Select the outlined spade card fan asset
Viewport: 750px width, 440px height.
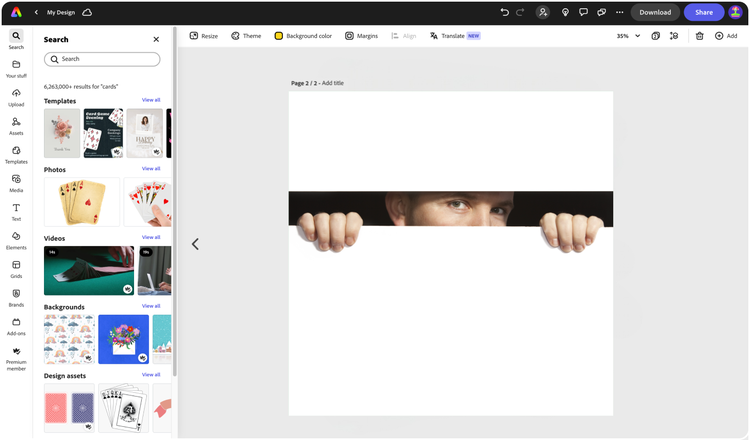coord(123,408)
